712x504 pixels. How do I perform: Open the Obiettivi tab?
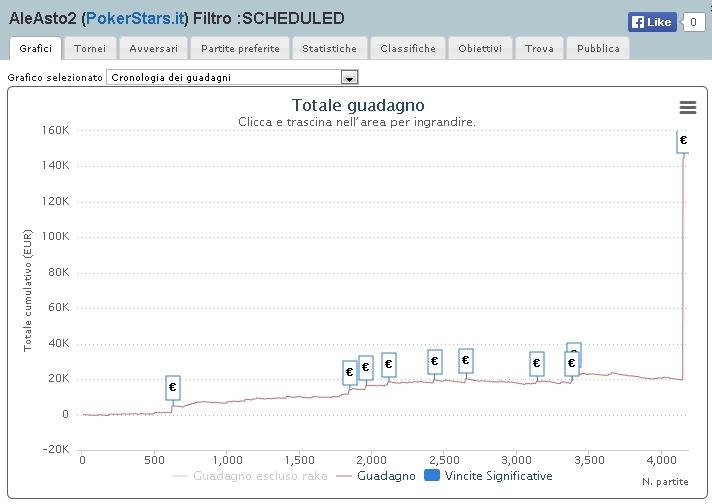480,48
